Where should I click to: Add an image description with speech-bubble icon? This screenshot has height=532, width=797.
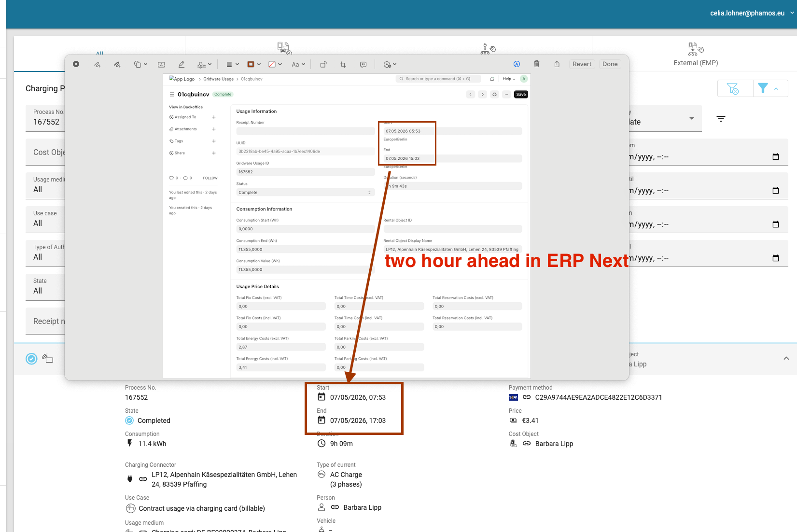364,64
